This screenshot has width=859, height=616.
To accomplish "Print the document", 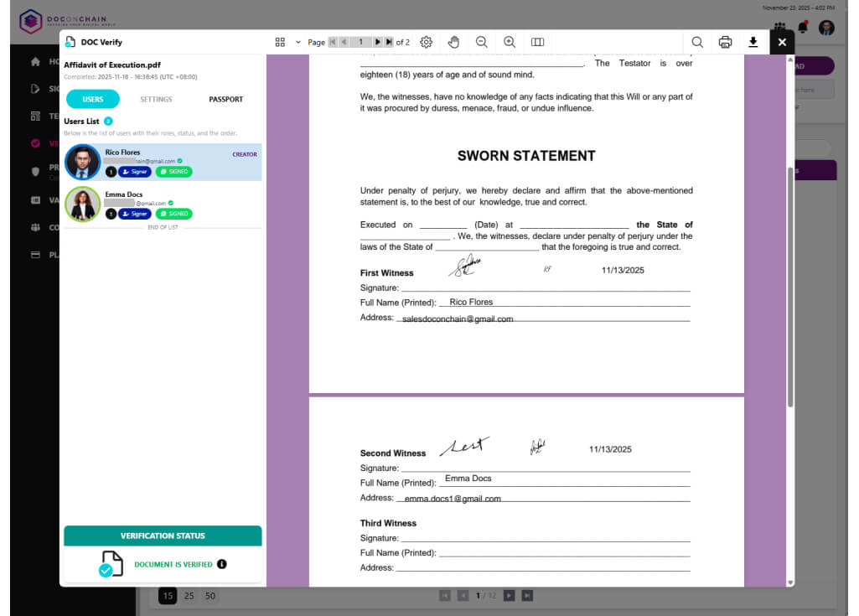I will [725, 42].
